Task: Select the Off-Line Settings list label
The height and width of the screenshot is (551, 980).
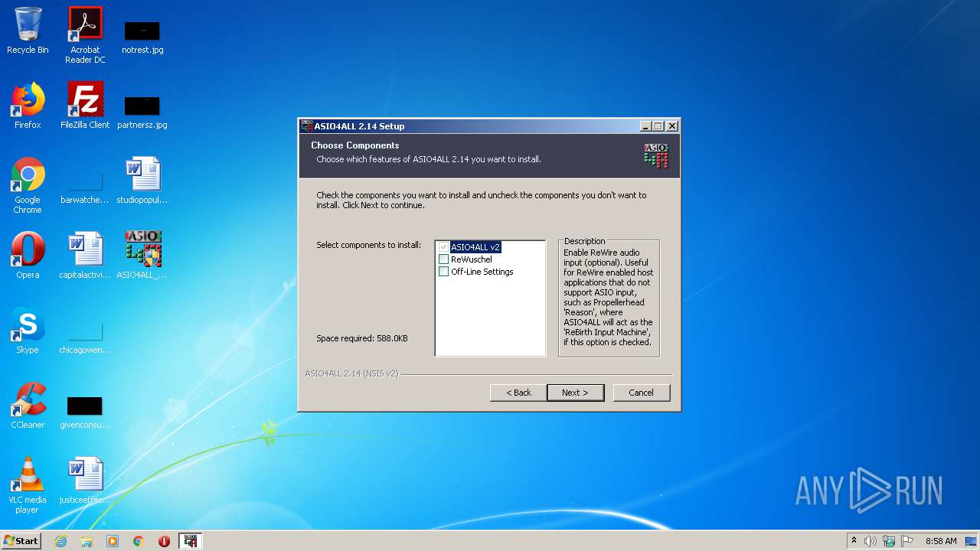Action: pyautogui.click(x=482, y=272)
